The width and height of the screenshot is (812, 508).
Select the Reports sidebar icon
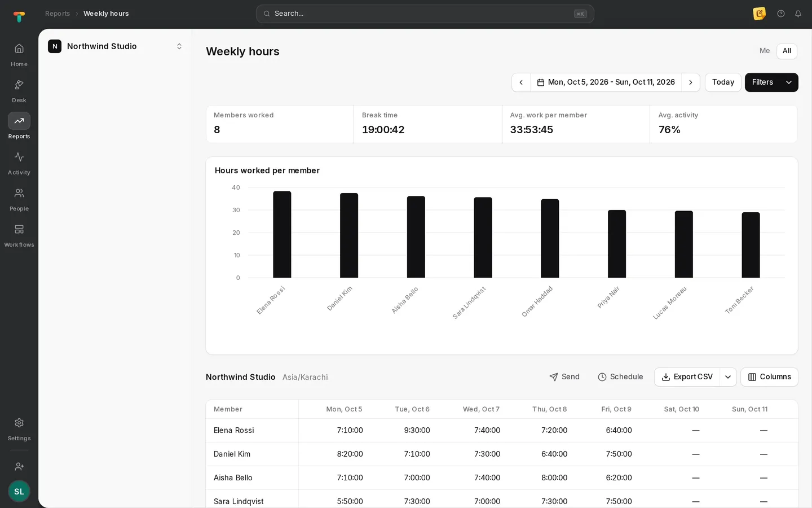[x=19, y=121]
